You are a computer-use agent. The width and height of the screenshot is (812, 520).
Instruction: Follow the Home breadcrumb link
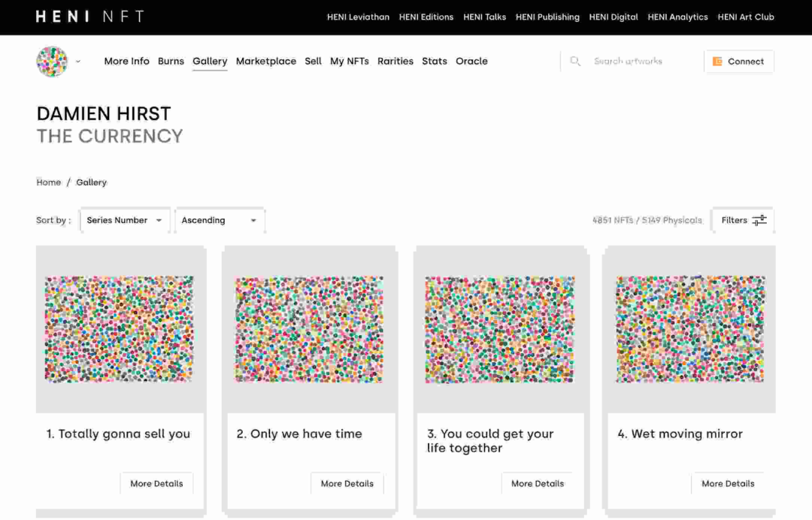pyautogui.click(x=49, y=182)
